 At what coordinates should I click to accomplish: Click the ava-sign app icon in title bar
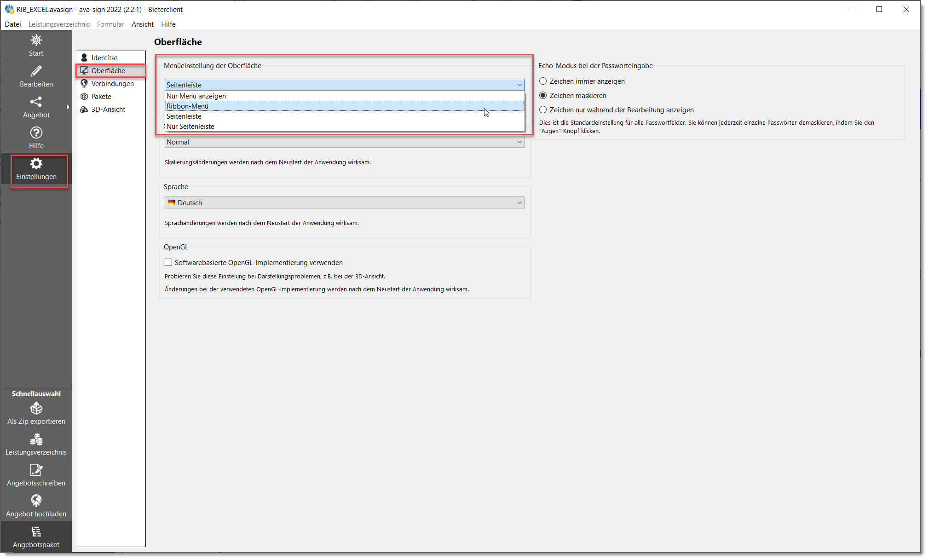(9, 9)
